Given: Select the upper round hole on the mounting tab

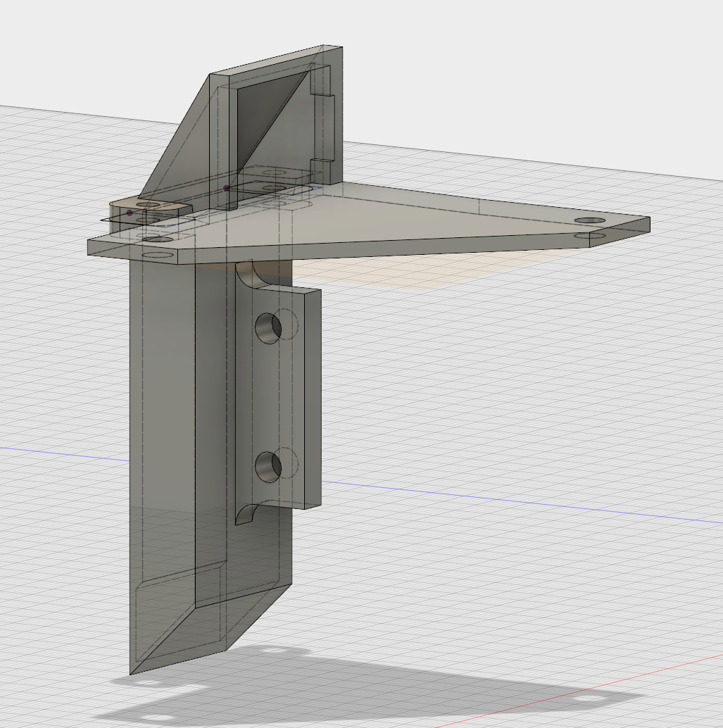Looking at the screenshot, I should 268,328.
